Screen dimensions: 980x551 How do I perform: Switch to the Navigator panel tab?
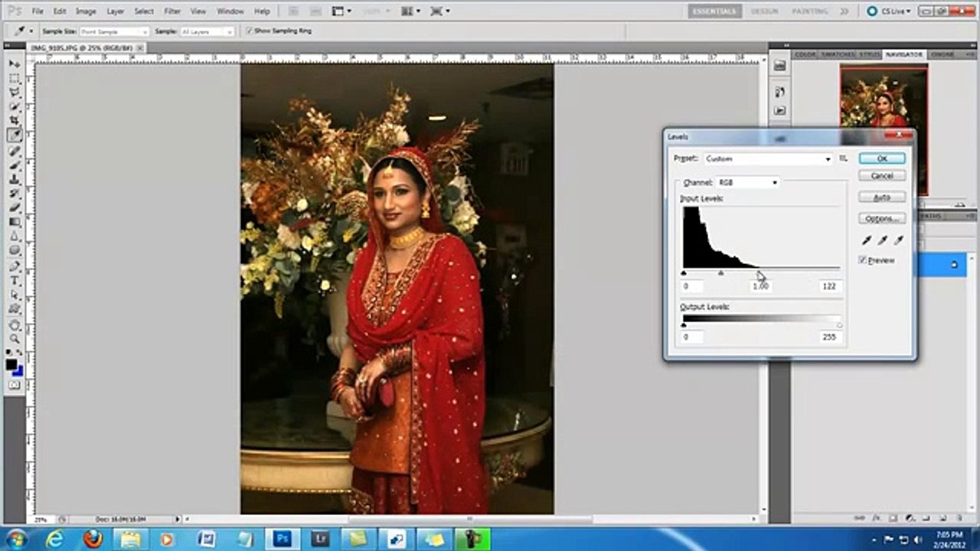click(904, 54)
